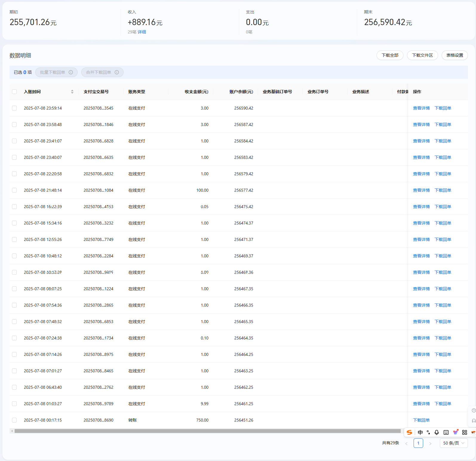Screen dimensions: 476x461
Task: View details 查看详情 for 21:48:14 row
Action: [421, 190]
